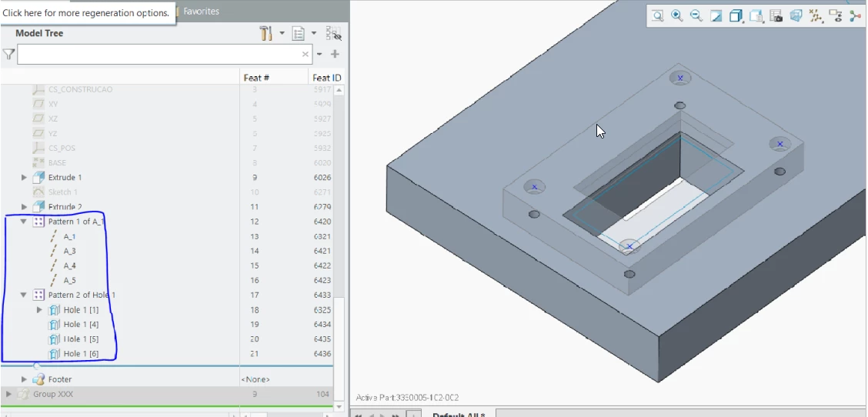Select the XY datum plane
The width and height of the screenshot is (868, 417).
click(53, 104)
